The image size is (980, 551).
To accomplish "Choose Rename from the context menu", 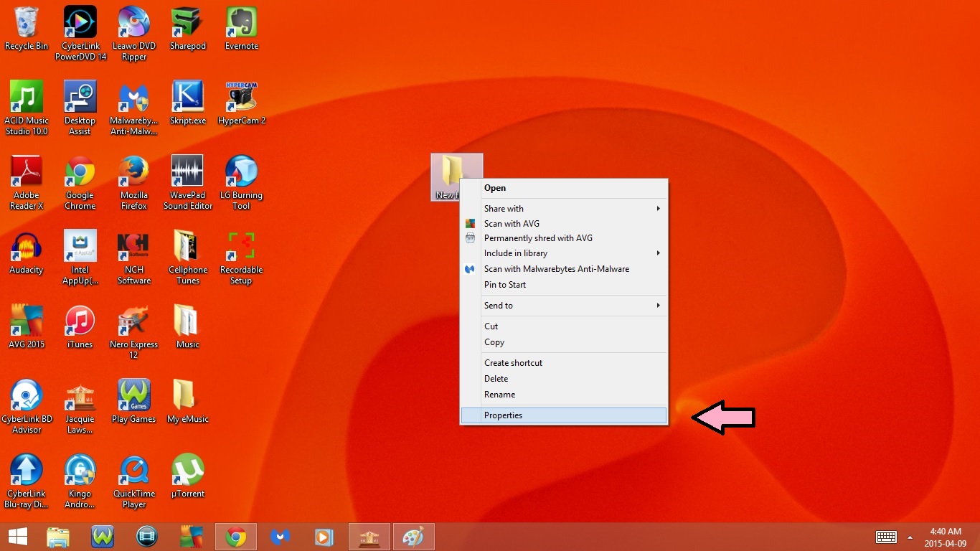I will coord(564,395).
